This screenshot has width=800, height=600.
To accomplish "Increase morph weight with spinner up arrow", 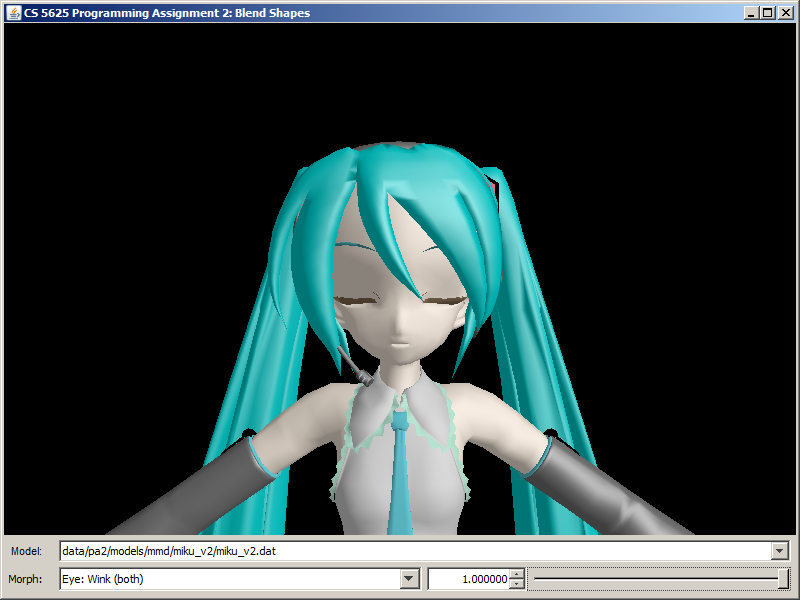I will tap(516, 574).
